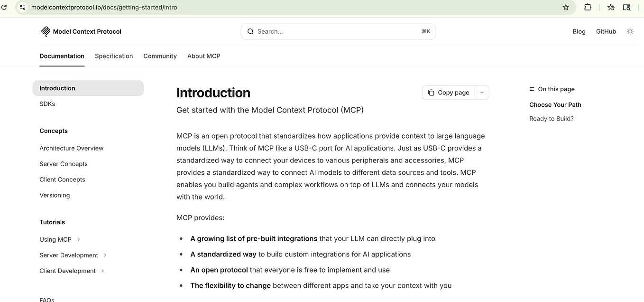
Task: Open the Copy page dropdown arrow
Action: (x=482, y=93)
